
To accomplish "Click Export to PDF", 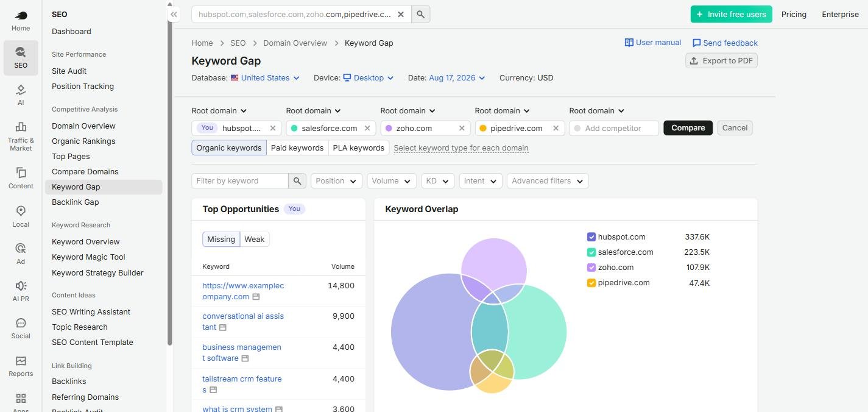I will click(721, 60).
